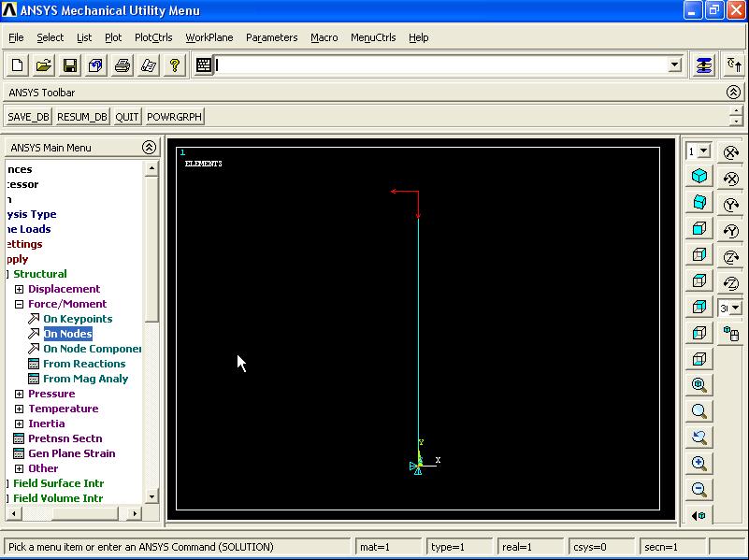Click the Zoom In plus magnifier icon
The height and width of the screenshot is (560, 749).
point(699,463)
